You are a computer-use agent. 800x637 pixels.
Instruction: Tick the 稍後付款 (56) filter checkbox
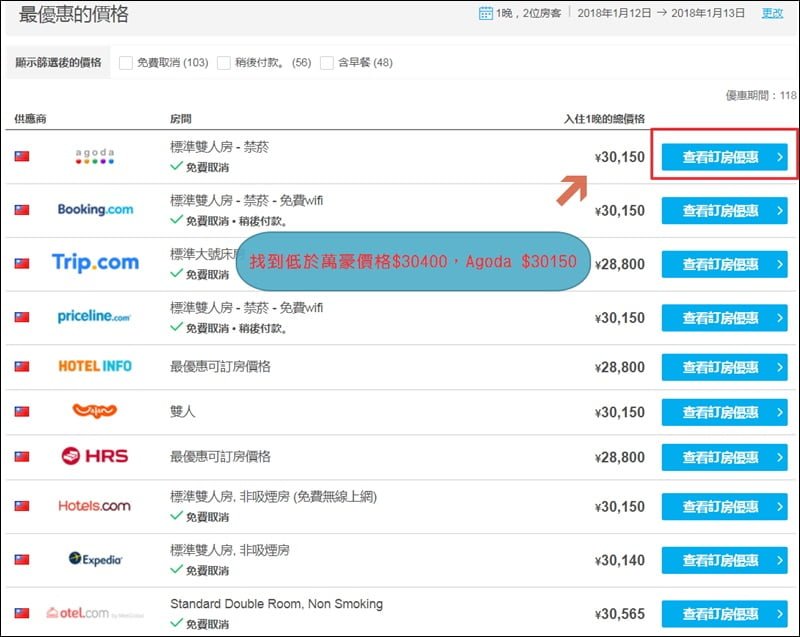pos(223,63)
